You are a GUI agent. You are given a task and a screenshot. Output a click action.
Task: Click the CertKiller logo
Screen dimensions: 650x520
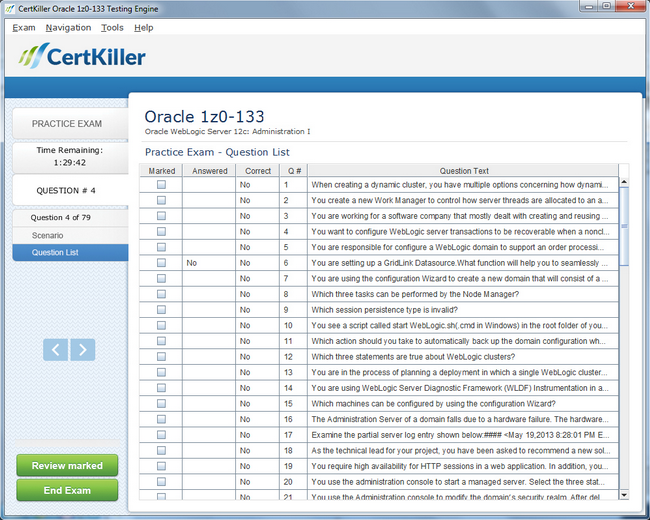82,57
